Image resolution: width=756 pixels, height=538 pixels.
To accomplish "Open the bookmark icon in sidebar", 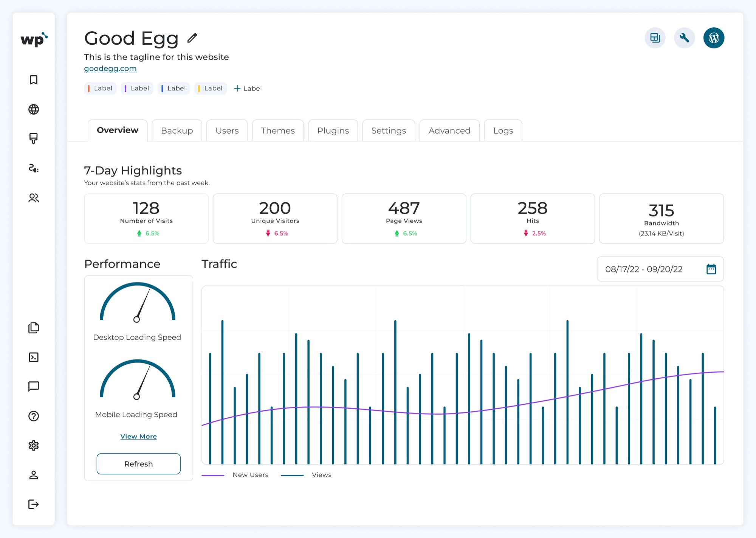I will click(34, 80).
